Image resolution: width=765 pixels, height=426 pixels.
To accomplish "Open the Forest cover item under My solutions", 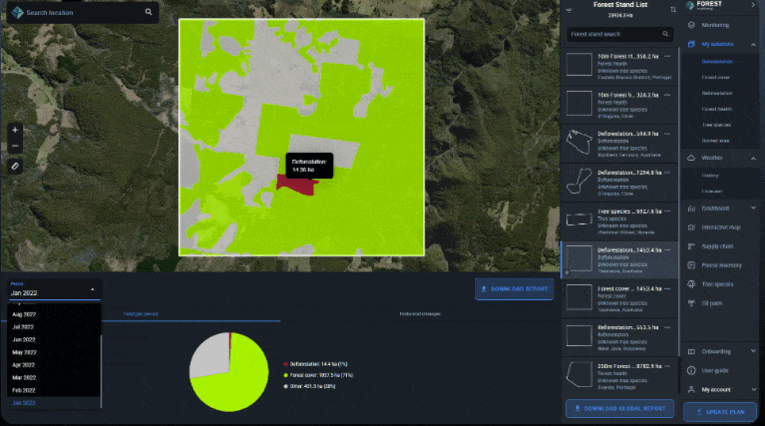I will pos(716,78).
